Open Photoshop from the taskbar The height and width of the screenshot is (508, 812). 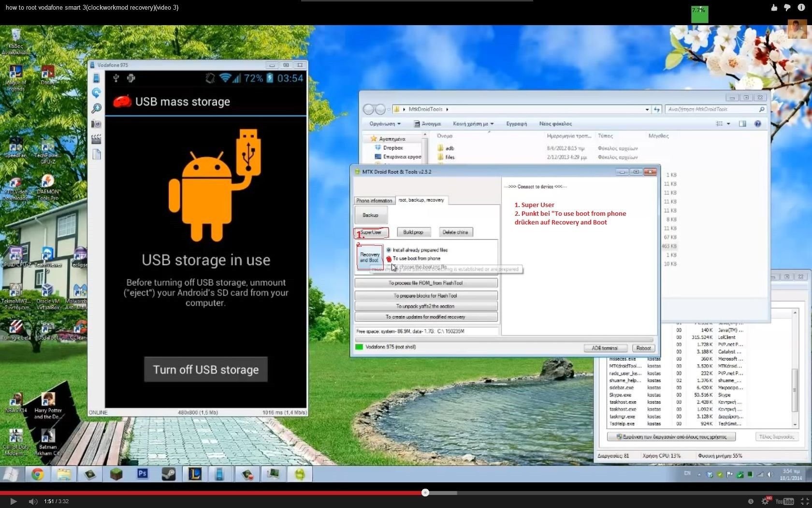pyautogui.click(x=142, y=474)
